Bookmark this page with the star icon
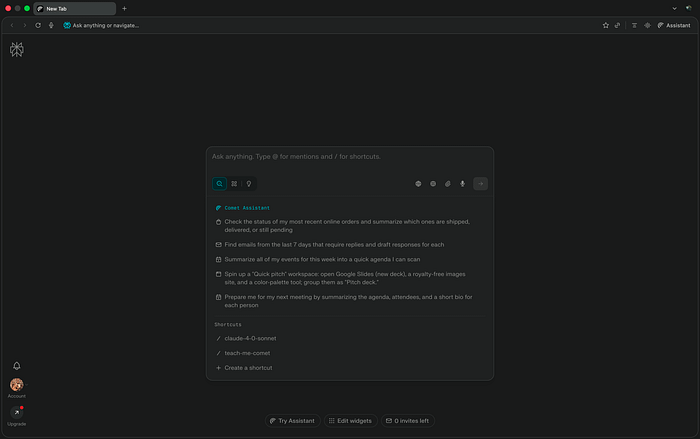This screenshot has height=439, width=700. (605, 25)
